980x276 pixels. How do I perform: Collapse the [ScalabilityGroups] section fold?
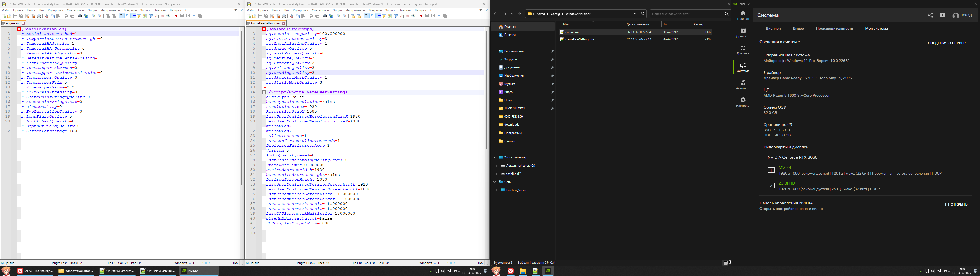point(264,29)
